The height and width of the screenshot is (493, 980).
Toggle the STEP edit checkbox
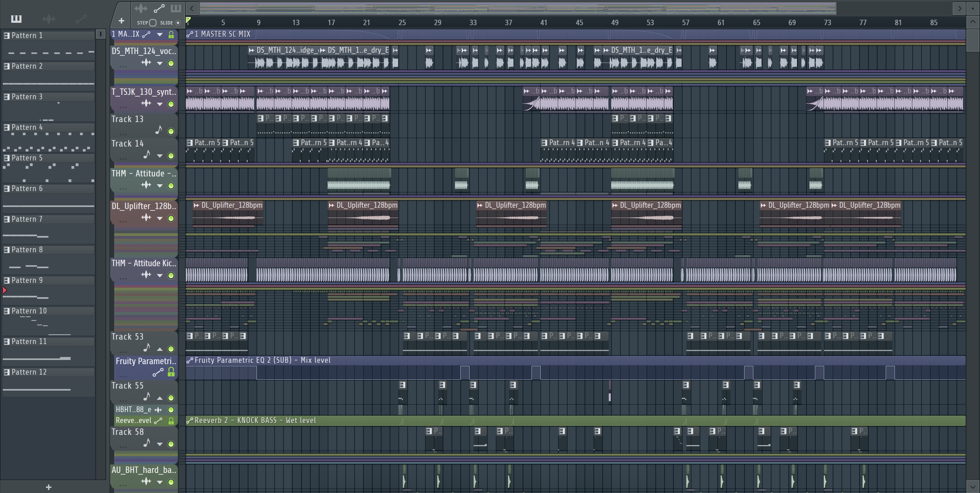[x=153, y=23]
